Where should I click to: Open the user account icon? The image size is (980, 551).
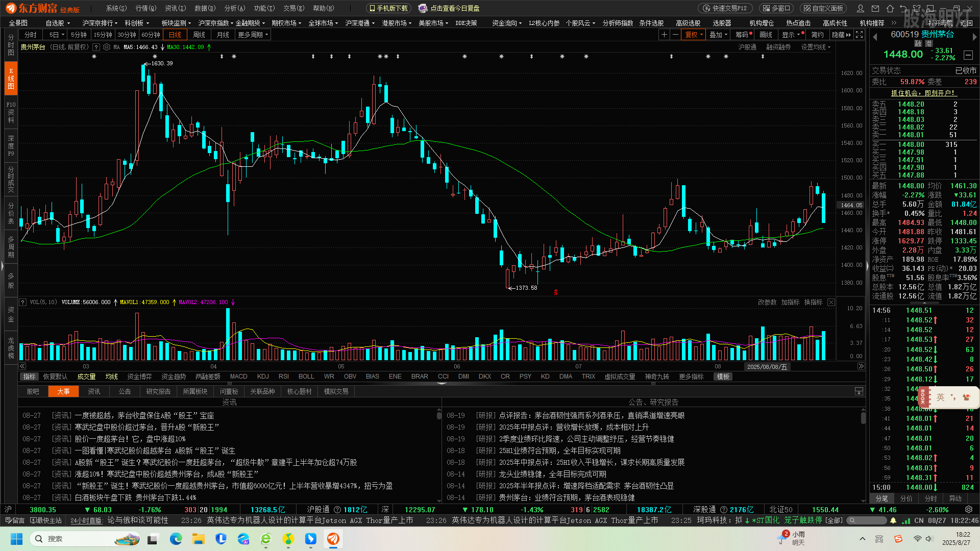click(x=861, y=8)
